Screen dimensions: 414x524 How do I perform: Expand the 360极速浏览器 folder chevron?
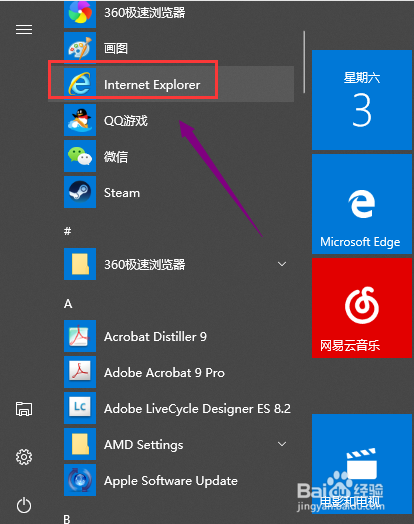tap(282, 264)
